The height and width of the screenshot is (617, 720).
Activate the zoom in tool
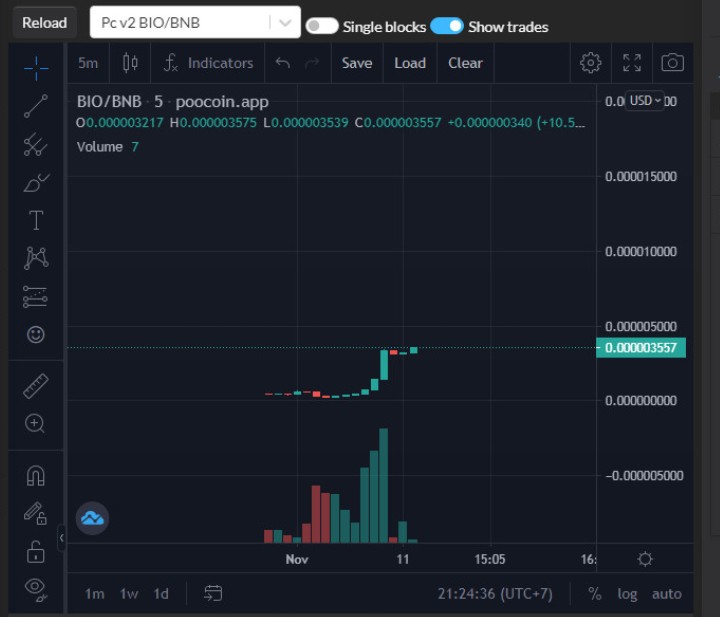click(35, 423)
